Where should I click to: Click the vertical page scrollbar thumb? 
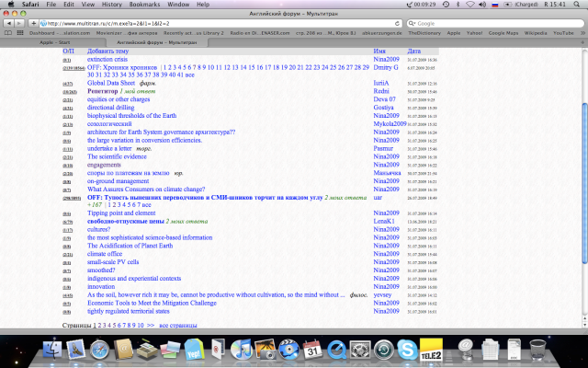pyautogui.click(x=584, y=183)
